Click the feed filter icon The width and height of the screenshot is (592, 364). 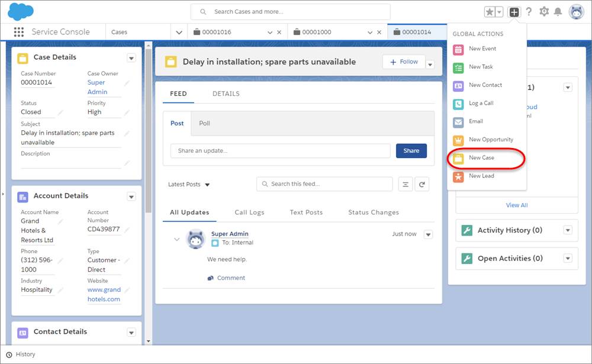[406, 184]
